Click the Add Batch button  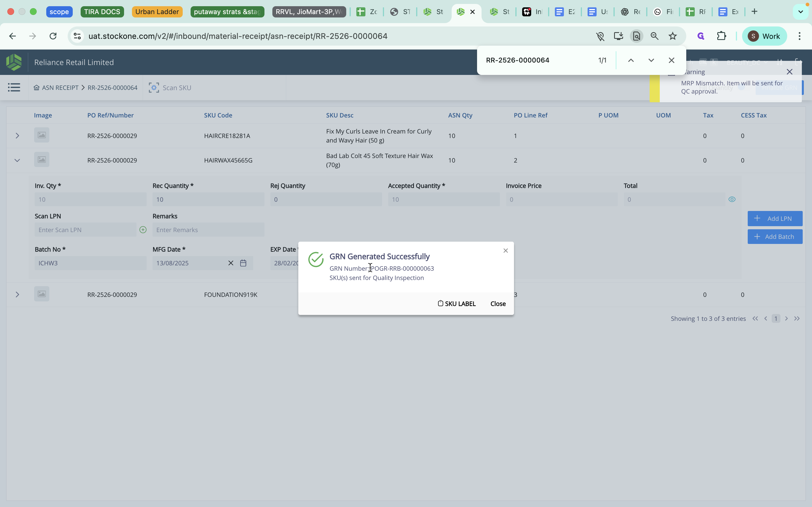pos(775,237)
